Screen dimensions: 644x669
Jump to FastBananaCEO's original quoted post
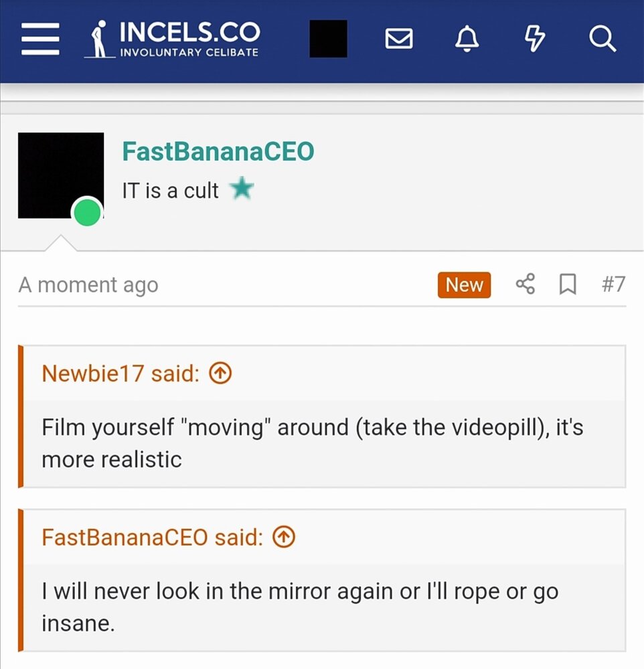285,537
